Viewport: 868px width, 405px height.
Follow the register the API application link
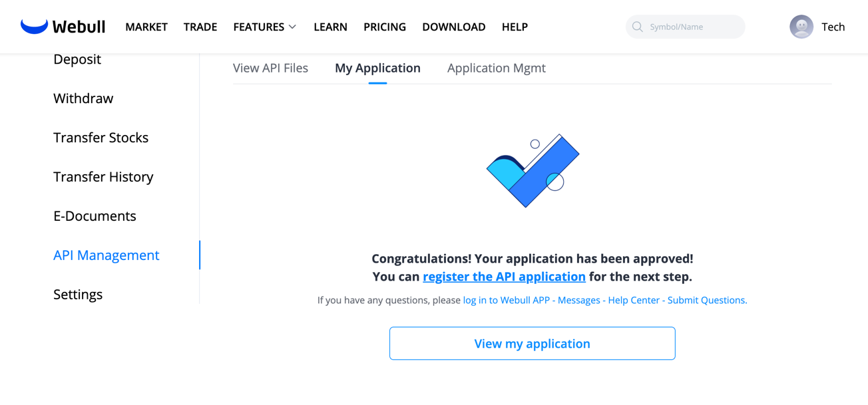pos(504,277)
